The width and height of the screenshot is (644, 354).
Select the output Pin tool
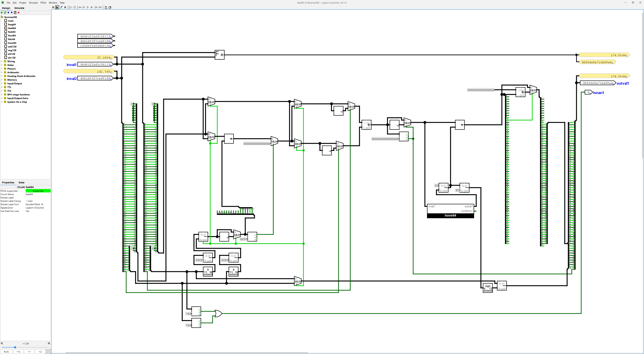click(x=74, y=8)
